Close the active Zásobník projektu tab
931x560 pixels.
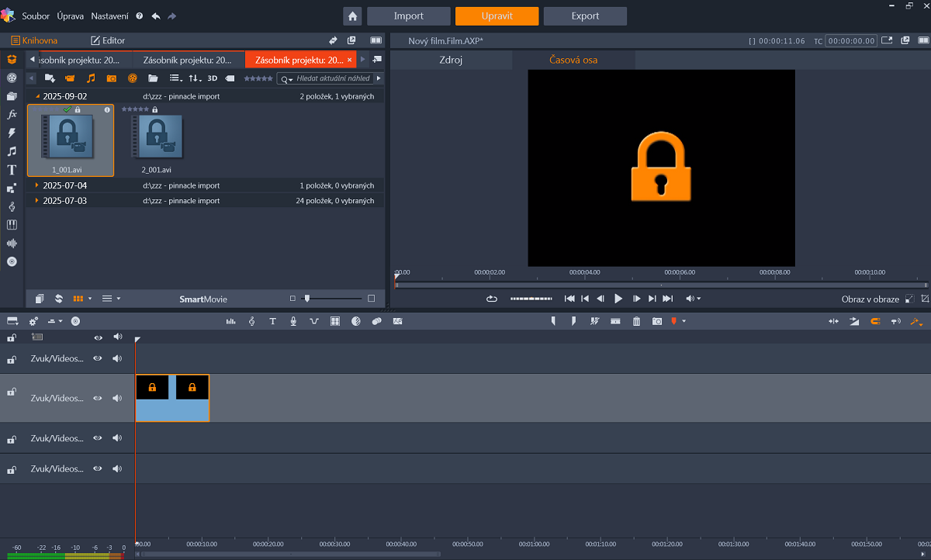tap(349, 60)
